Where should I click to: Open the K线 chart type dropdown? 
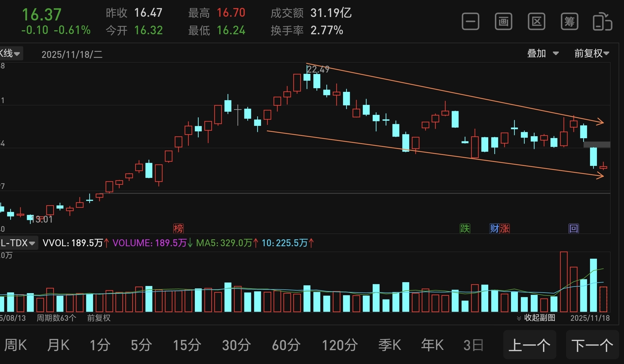click(10, 54)
